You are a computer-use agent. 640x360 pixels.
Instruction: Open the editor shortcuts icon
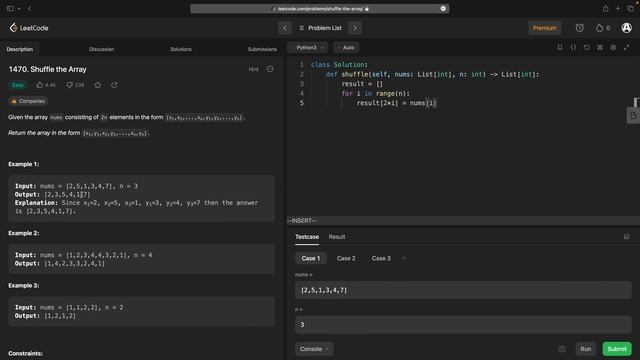point(600,48)
